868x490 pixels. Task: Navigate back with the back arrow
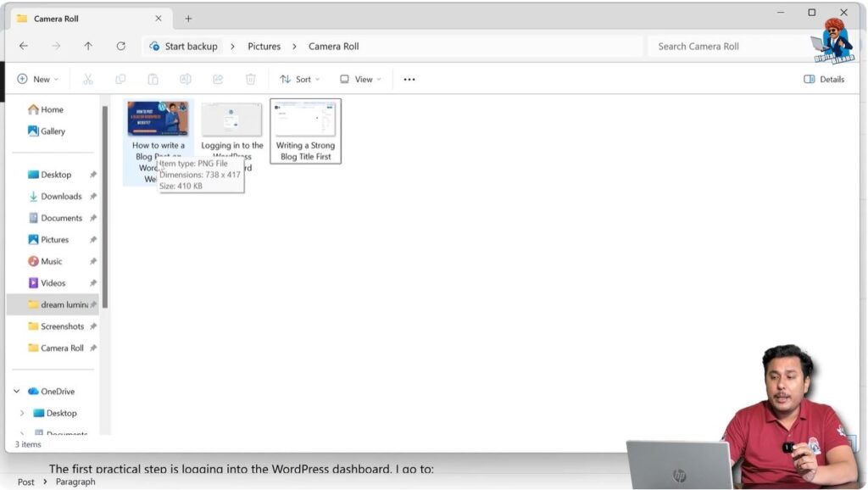23,46
